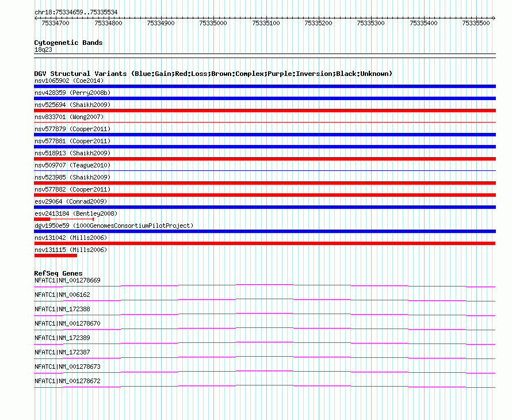Screen dimensions: 512x420
Task: Click the nsv509707 (Teague2010) label
Action: click(x=72, y=165)
